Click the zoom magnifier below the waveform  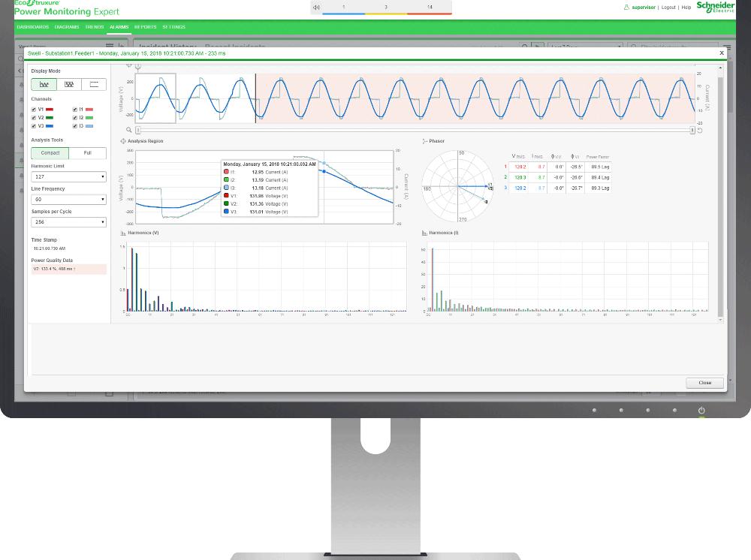(129, 130)
